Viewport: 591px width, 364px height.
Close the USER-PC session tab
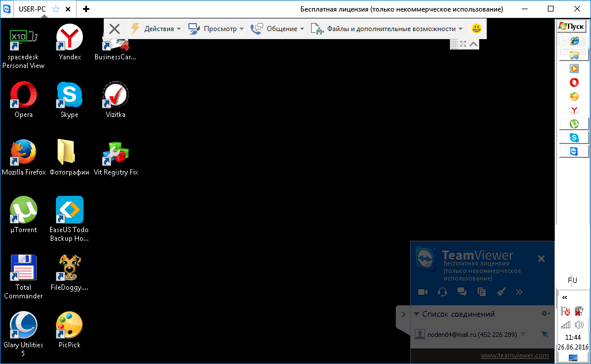pos(68,9)
